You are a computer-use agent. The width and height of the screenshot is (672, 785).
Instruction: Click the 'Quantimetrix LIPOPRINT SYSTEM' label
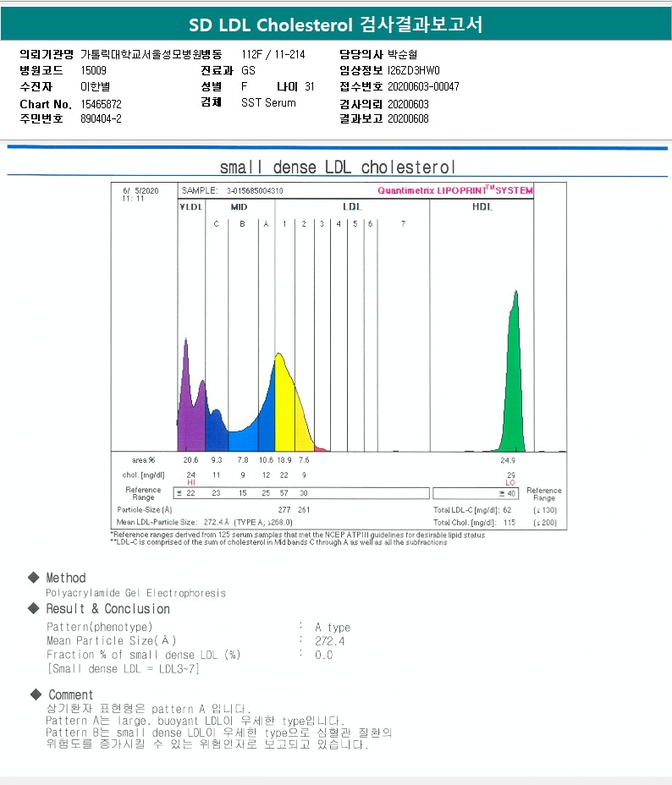pos(455,190)
